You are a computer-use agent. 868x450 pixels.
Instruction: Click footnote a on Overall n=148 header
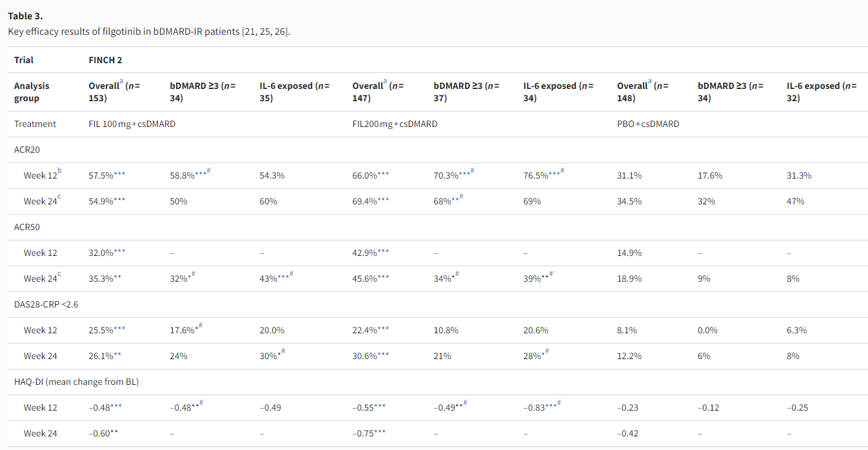point(649,82)
